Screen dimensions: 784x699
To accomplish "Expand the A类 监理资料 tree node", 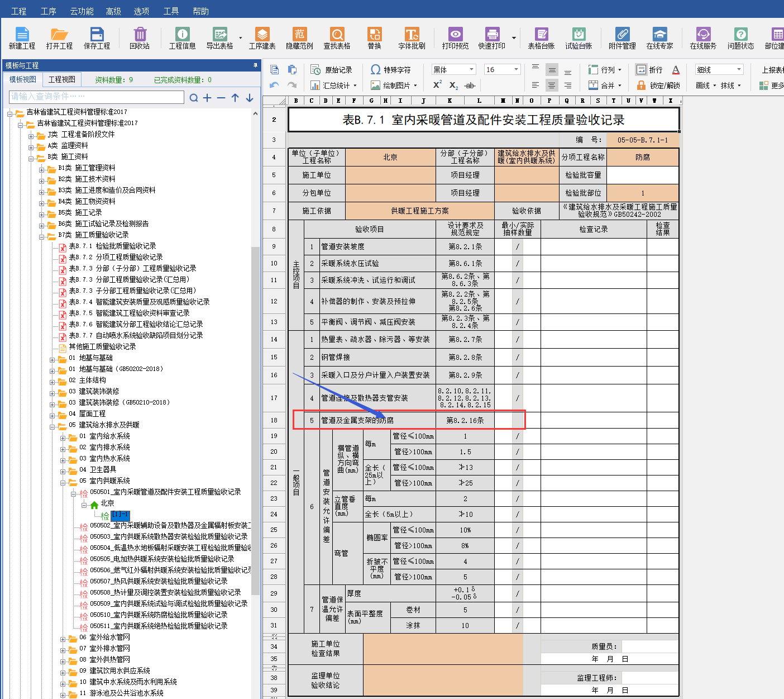I will click(x=31, y=147).
